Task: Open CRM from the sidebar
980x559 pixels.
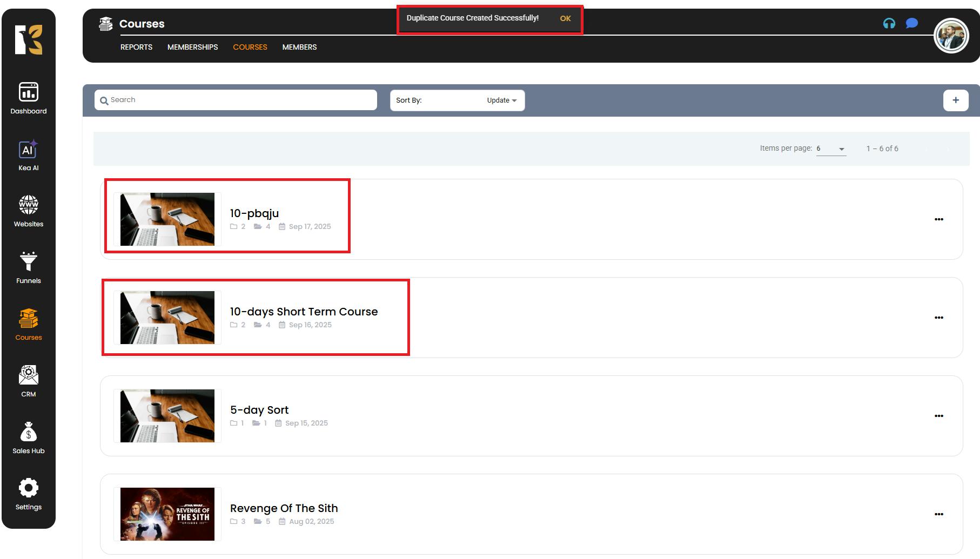Action: pos(28,381)
